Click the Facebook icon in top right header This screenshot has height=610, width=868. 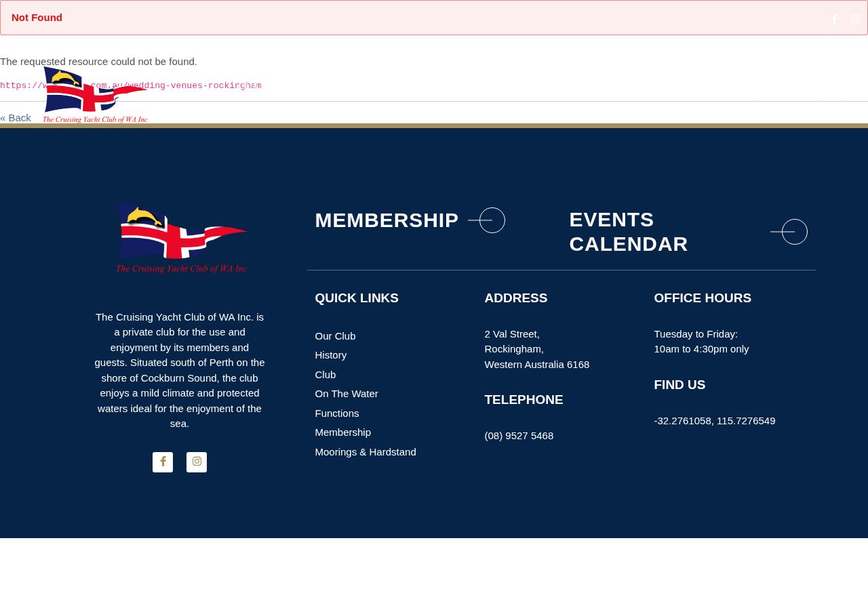[835, 20]
